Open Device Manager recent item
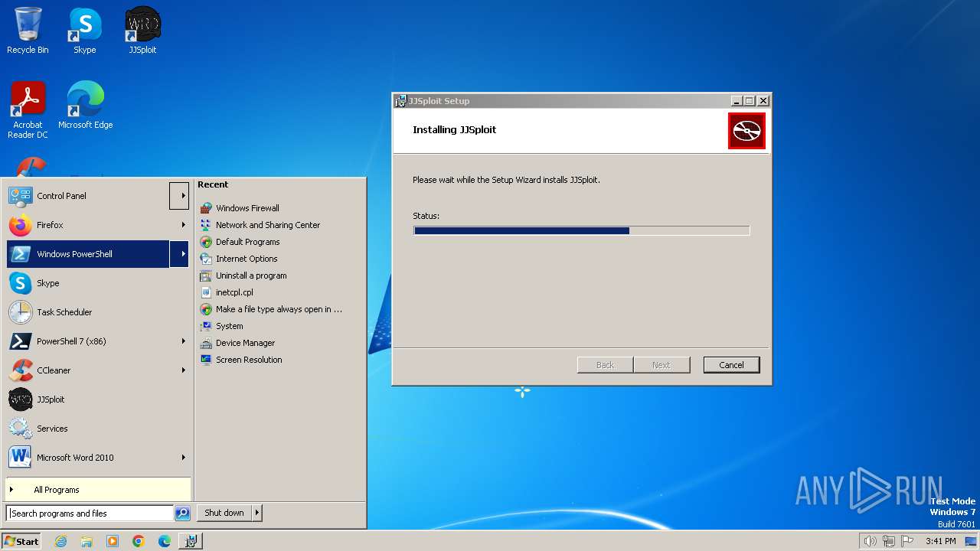Screen dimensions: 980x551 (237, 343)
